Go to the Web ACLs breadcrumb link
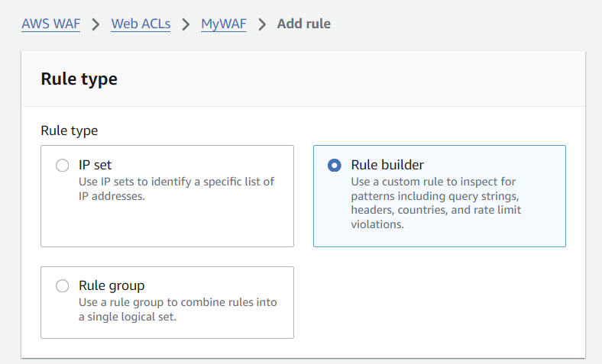The image size is (602, 364). pyautogui.click(x=141, y=24)
